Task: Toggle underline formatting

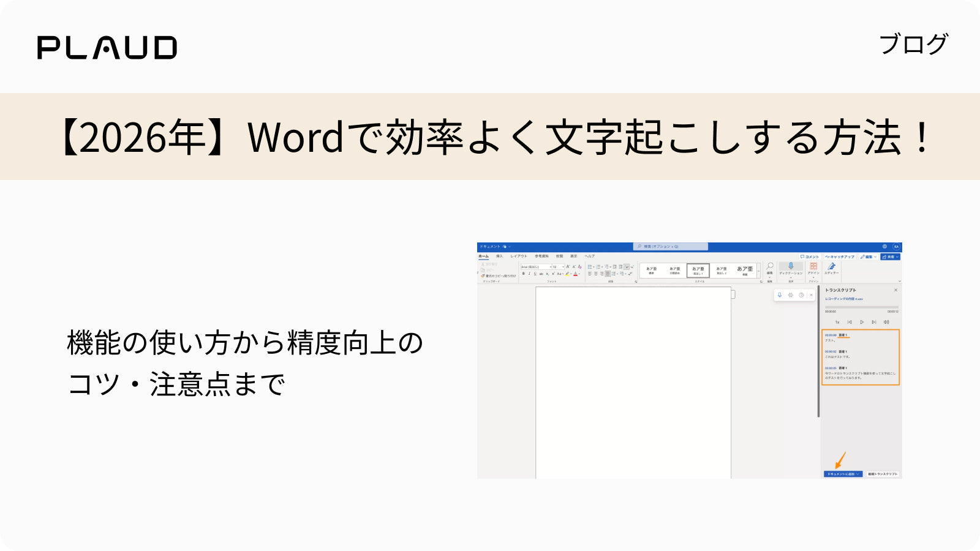Action: [x=535, y=274]
